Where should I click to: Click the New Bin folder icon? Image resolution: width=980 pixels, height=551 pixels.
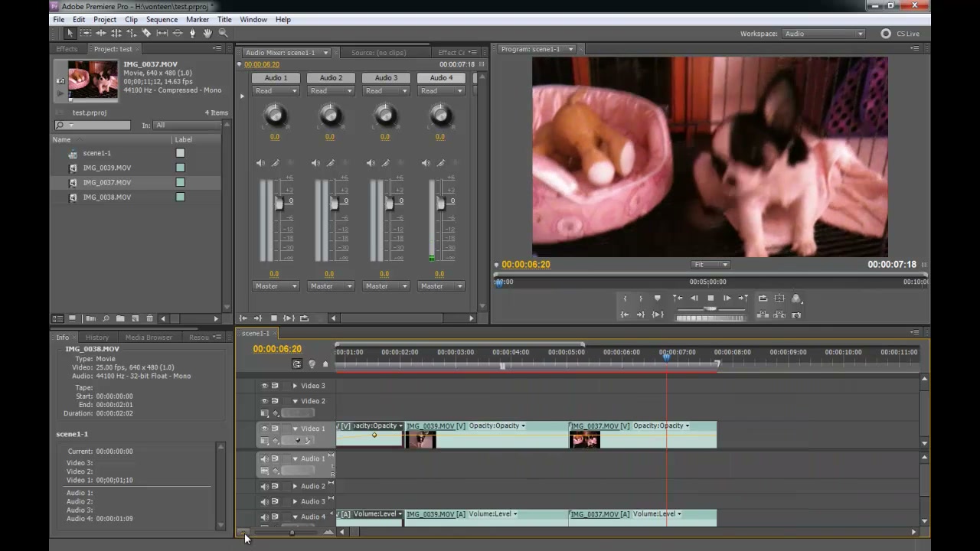[x=120, y=318]
